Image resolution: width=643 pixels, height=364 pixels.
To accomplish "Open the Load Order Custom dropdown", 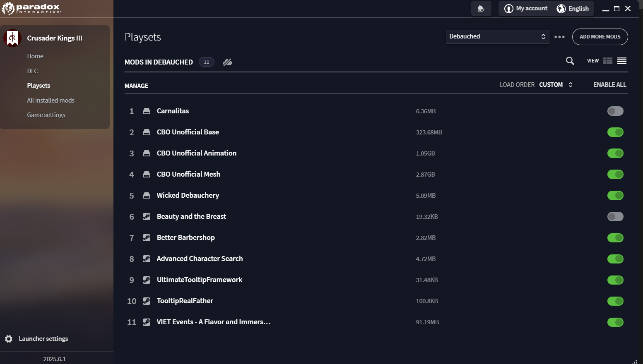I will 556,84.
